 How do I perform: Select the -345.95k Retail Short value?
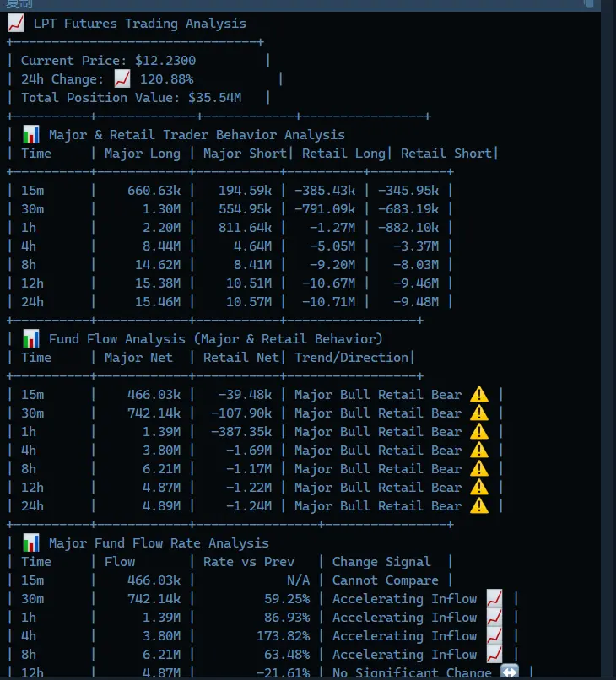(408, 191)
